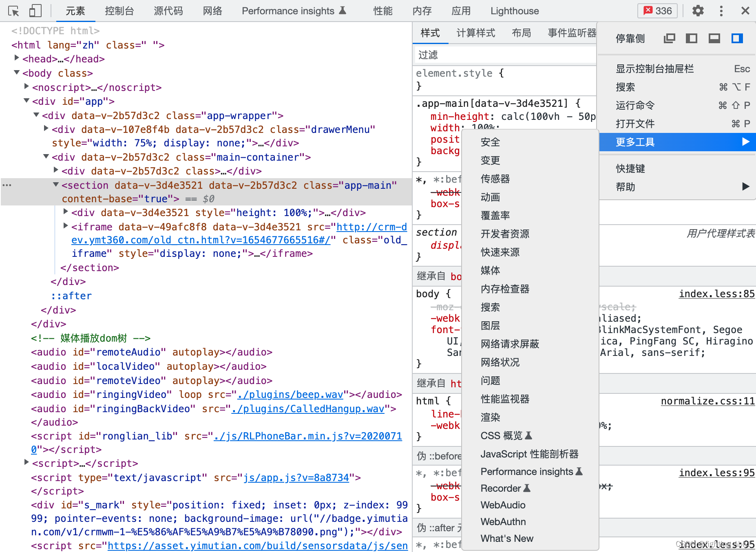
Task: Choose 打开文件 menu item
Action: click(x=677, y=124)
